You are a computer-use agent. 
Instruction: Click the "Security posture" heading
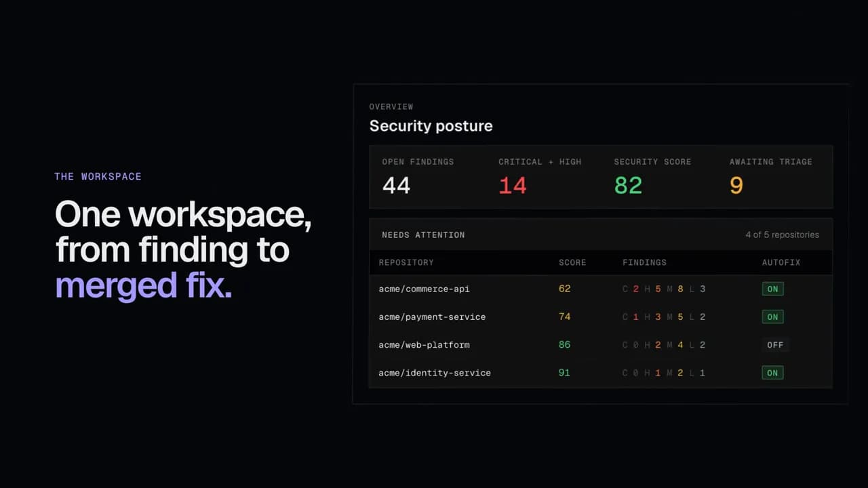pos(431,126)
